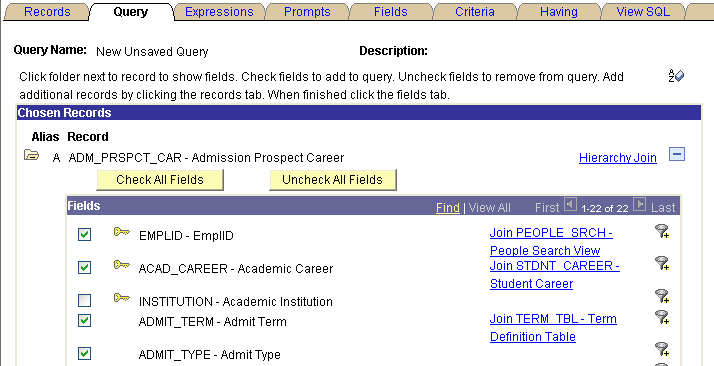This screenshot has height=366, width=714.
Task: Collapse ADM_PRSPCT_CAR record folder
Action: click(x=31, y=155)
